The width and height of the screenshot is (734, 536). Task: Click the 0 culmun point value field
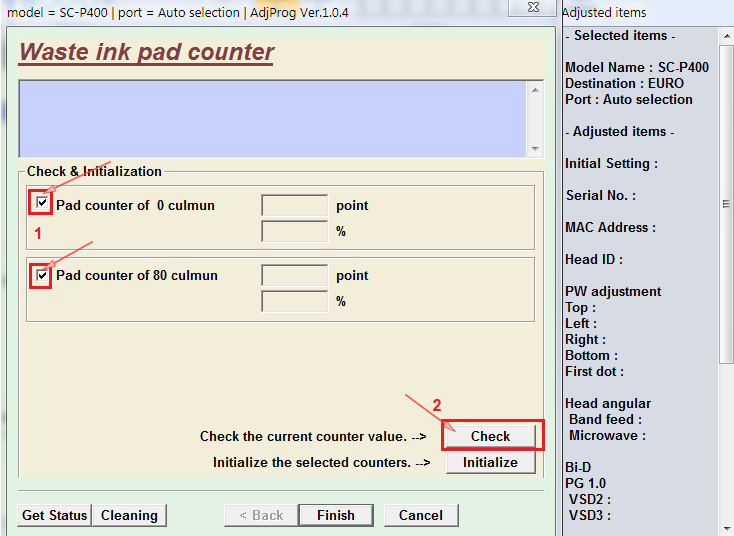[294, 206]
